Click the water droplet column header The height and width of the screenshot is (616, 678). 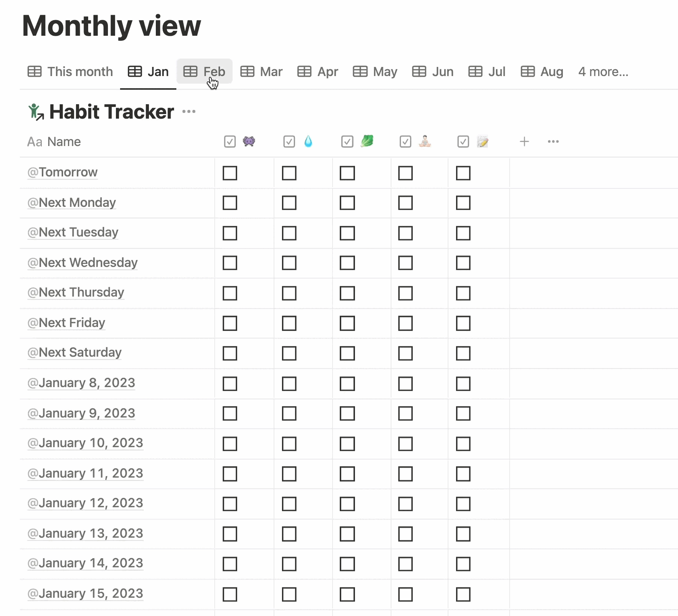[298, 141]
